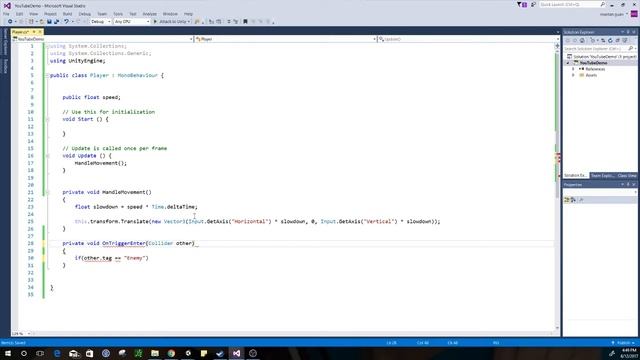Viewport: 640px width, 360px height.
Task: Click the Save All toolbar icon
Action: click(56, 21)
